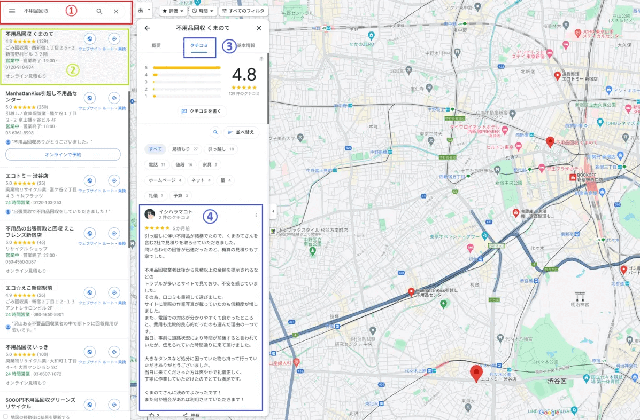Image resolution: width=640 pixels, height=420 pixels.
Task: Click route icon for 不用品回収 くまのて listing
Action: coord(114,39)
